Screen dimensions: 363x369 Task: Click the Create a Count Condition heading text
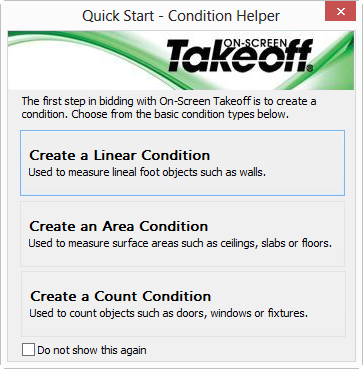[x=121, y=296]
